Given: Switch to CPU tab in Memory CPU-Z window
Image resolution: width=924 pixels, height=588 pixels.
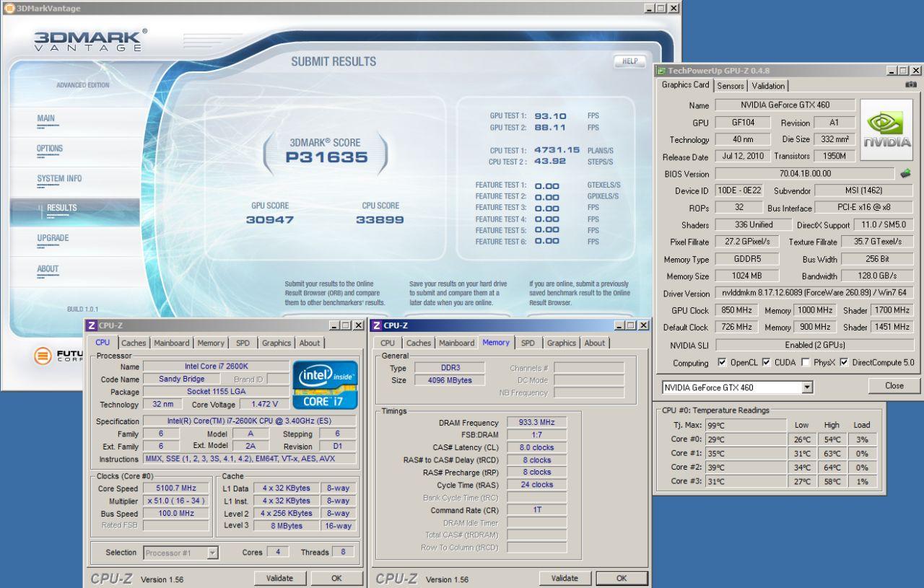Looking at the screenshot, I should [388, 343].
